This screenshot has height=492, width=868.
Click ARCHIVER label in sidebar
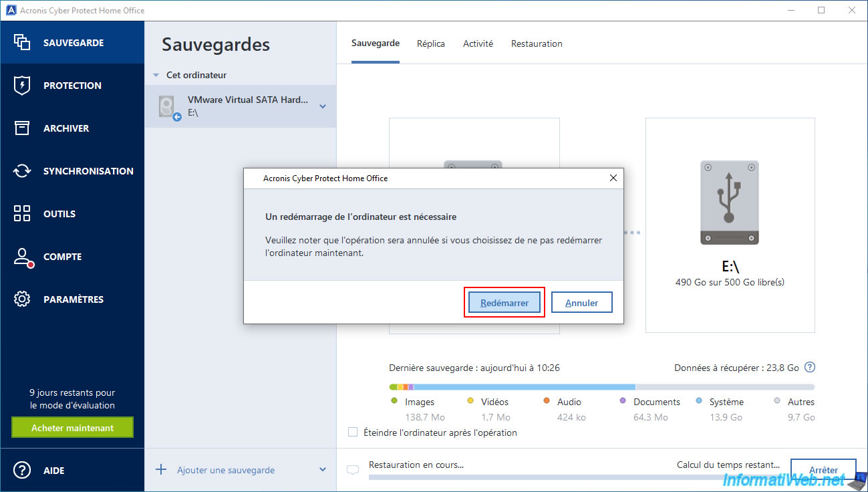tap(66, 128)
